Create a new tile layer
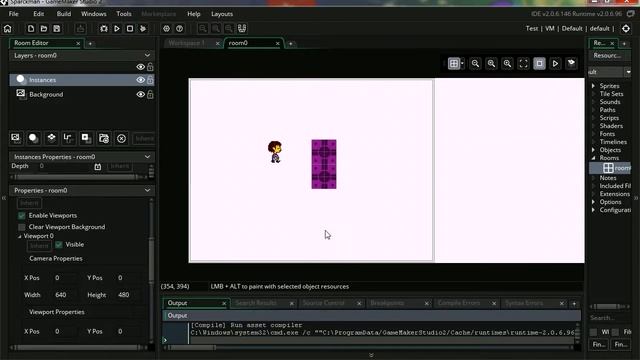Screen dimensions: 640x360 point(51,138)
